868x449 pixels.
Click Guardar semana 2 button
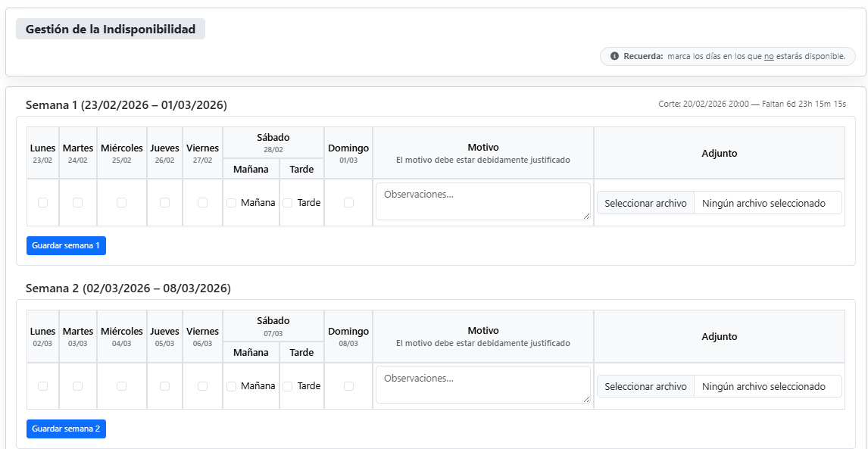click(66, 429)
